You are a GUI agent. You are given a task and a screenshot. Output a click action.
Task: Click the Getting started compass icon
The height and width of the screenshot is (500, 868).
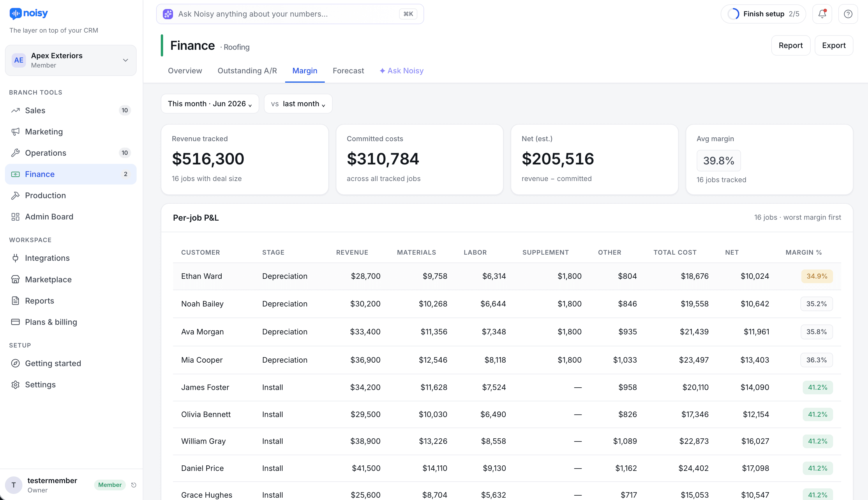pos(15,363)
